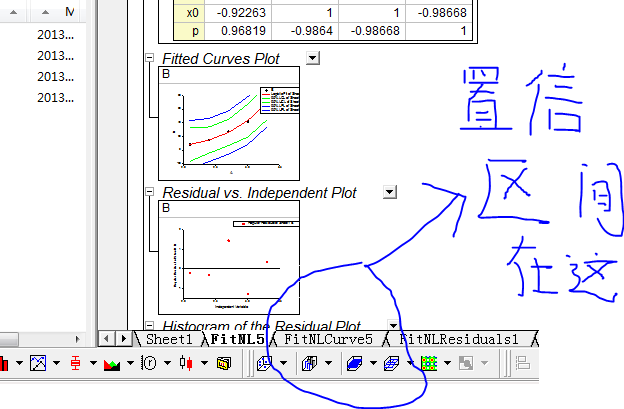Pick the 3D wireframe surface tool
The width and height of the screenshot is (624, 409).
point(392,363)
